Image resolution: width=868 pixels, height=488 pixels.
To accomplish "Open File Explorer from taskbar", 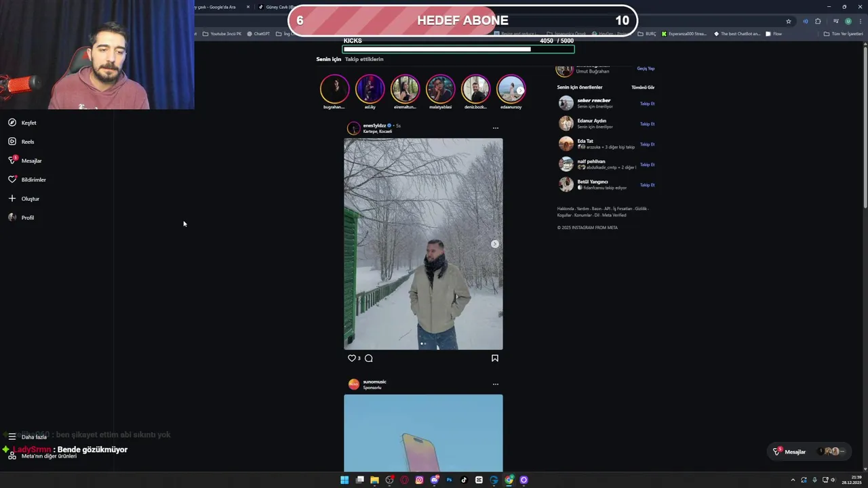I will click(374, 480).
